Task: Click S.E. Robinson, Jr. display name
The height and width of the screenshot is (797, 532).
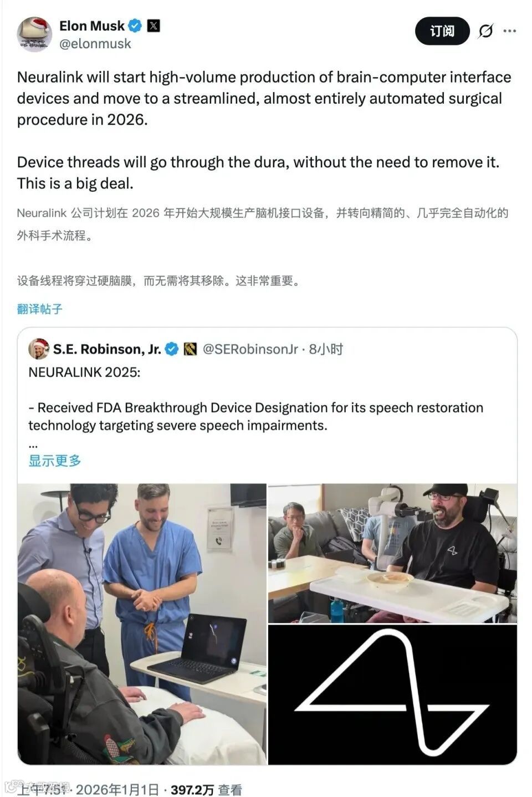Action: coord(107,349)
